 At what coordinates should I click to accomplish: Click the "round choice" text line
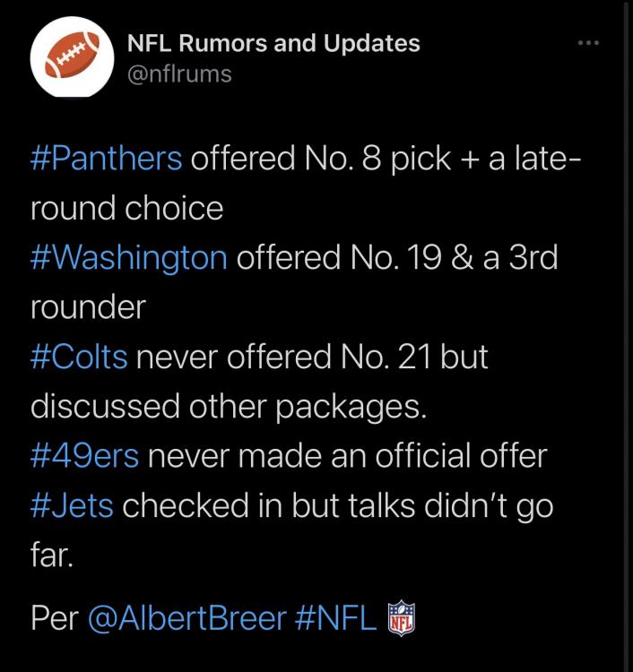[126, 208]
